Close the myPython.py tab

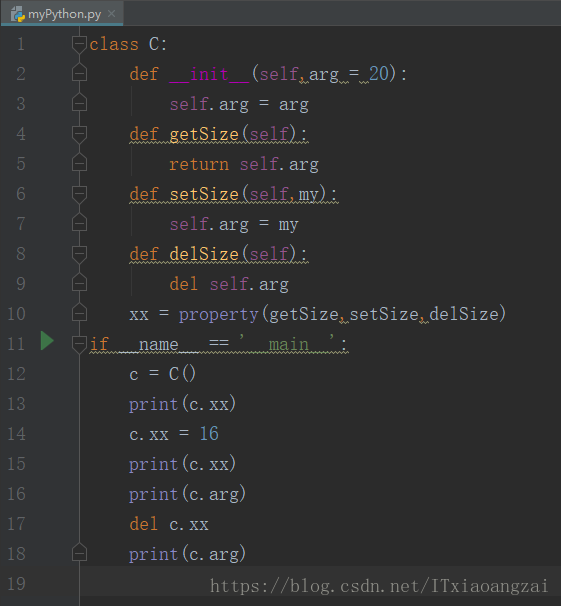point(111,14)
